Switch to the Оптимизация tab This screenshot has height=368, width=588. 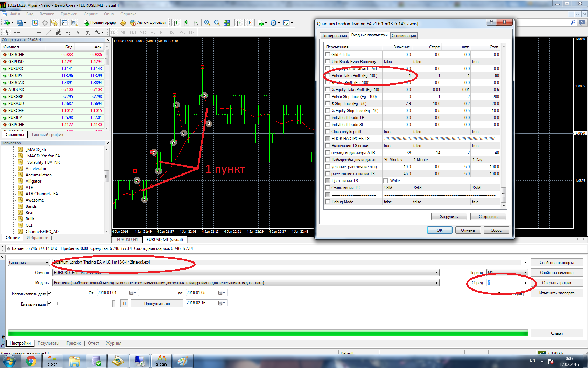[x=404, y=36]
